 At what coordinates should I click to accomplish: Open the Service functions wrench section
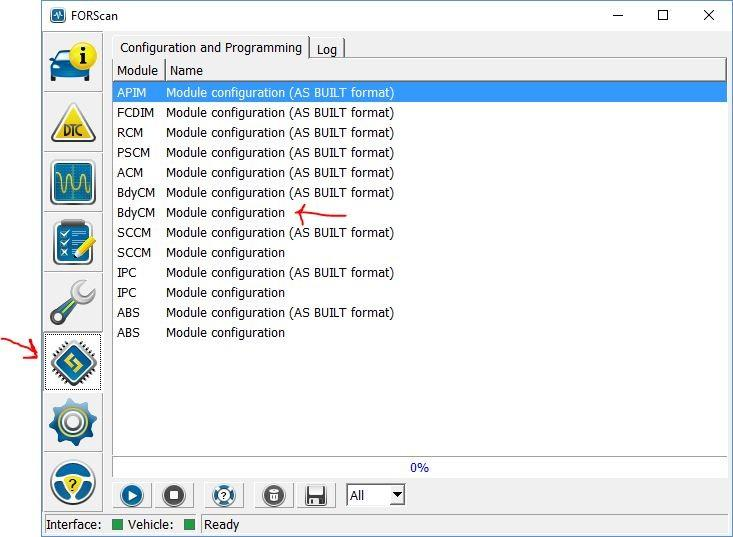73,302
